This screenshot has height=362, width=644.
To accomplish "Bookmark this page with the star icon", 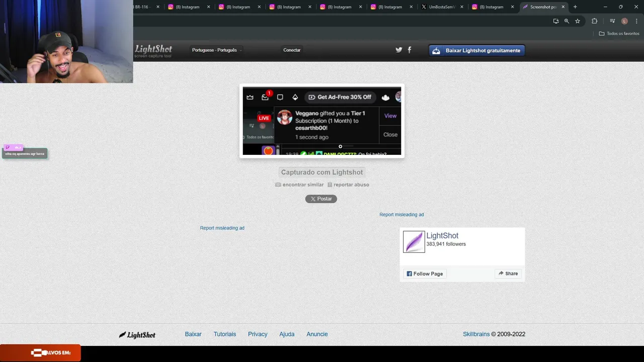I will point(578,21).
